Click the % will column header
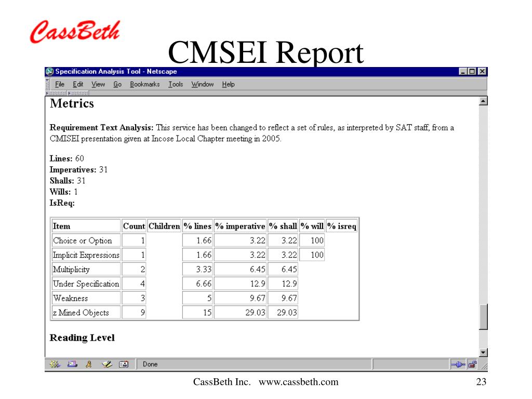The height and width of the screenshot is (399, 532). tap(312, 227)
